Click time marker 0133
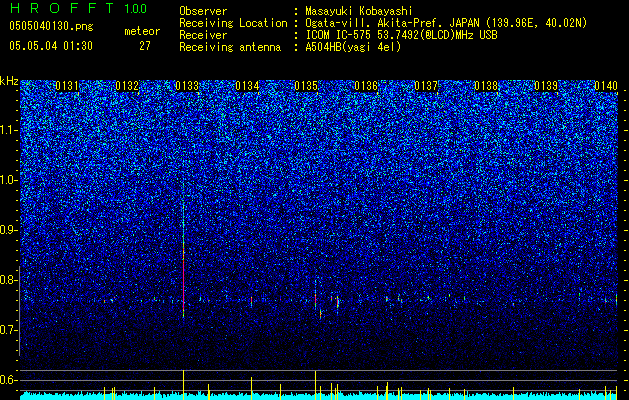Viewport: 629px width, 400px height. [x=187, y=86]
